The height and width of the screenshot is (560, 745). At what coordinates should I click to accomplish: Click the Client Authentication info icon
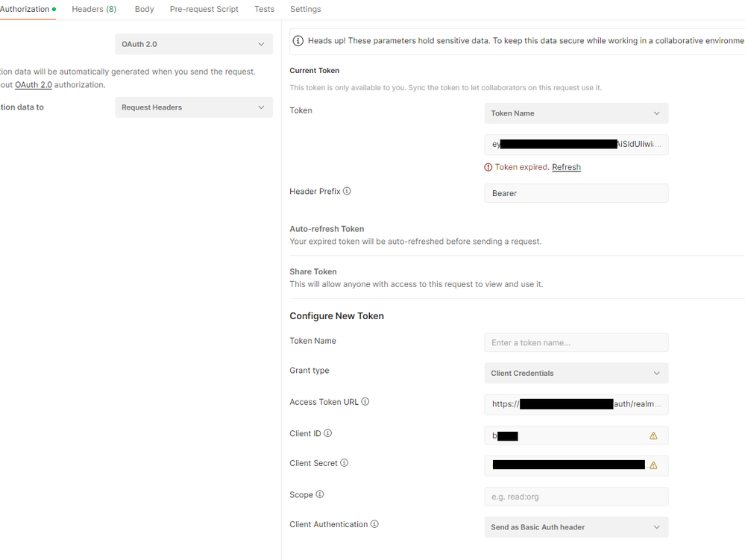pyautogui.click(x=374, y=524)
